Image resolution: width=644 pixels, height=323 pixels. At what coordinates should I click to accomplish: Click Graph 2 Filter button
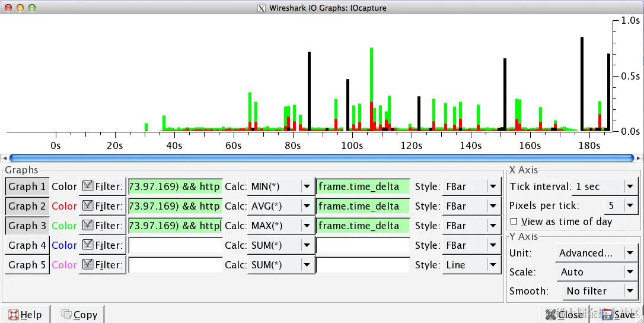(102, 206)
